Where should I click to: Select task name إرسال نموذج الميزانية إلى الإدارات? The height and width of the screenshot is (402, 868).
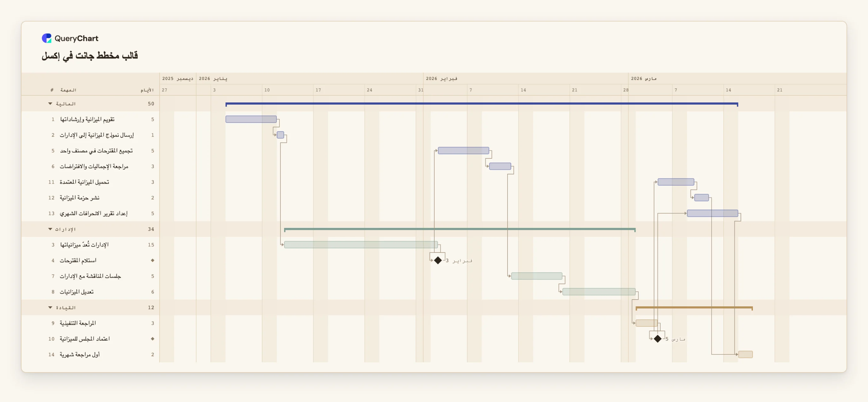point(97,135)
